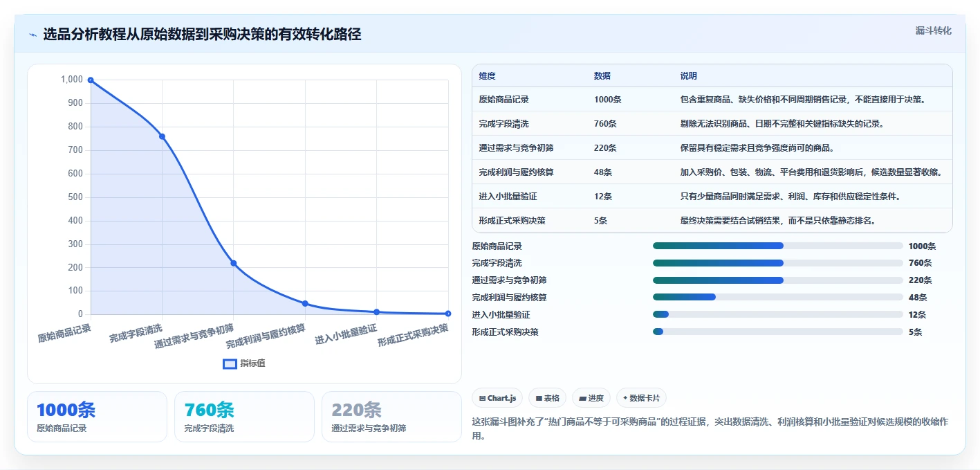Click the 通过需求与竞争初筛 progress bar
Image resolution: width=980 pixels, height=470 pixels.
(778, 280)
